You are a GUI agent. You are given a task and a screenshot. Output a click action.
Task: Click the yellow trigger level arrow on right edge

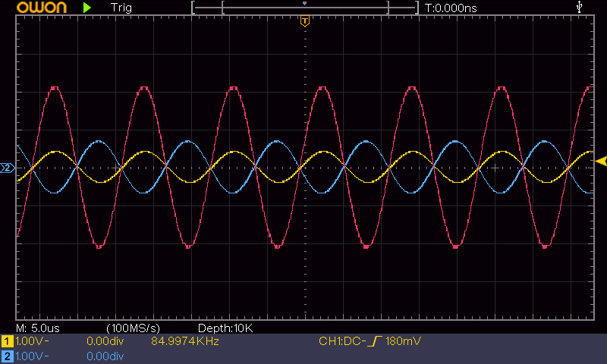pyautogui.click(x=601, y=161)
